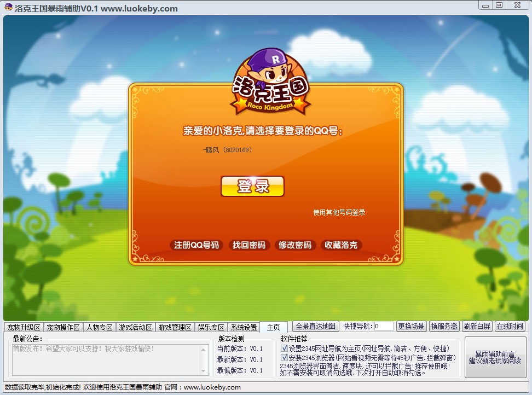The width and height of the screenshot is (532, 395).
Task: Open 暴雨辅助前言 button
Action: pyautogui.click(x=495, y=357)
